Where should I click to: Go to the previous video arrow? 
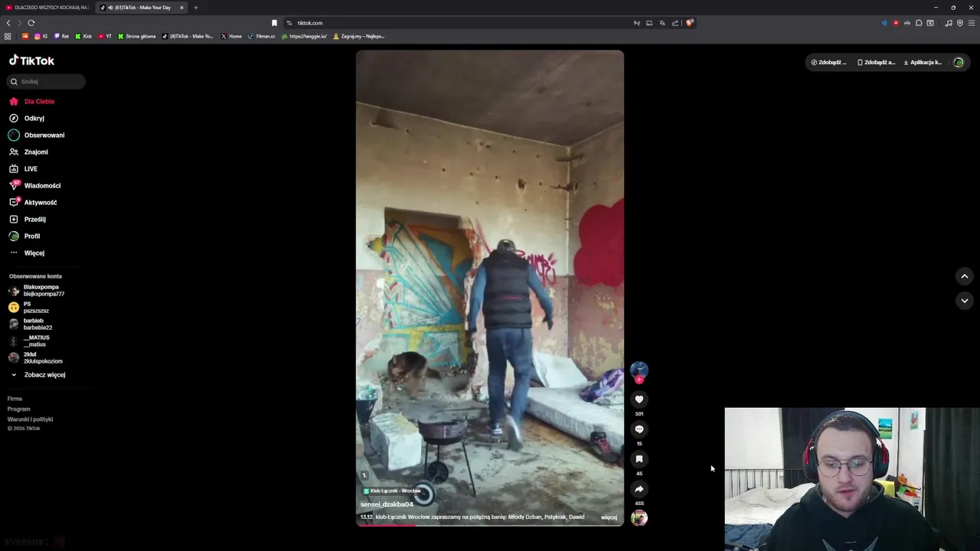click(965, 276)
